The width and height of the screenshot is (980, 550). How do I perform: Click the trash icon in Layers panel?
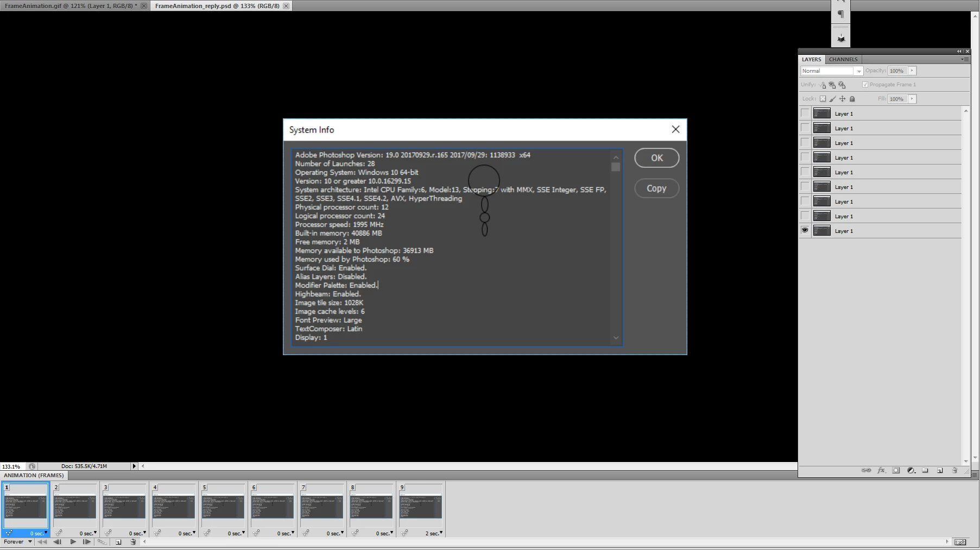954,470
